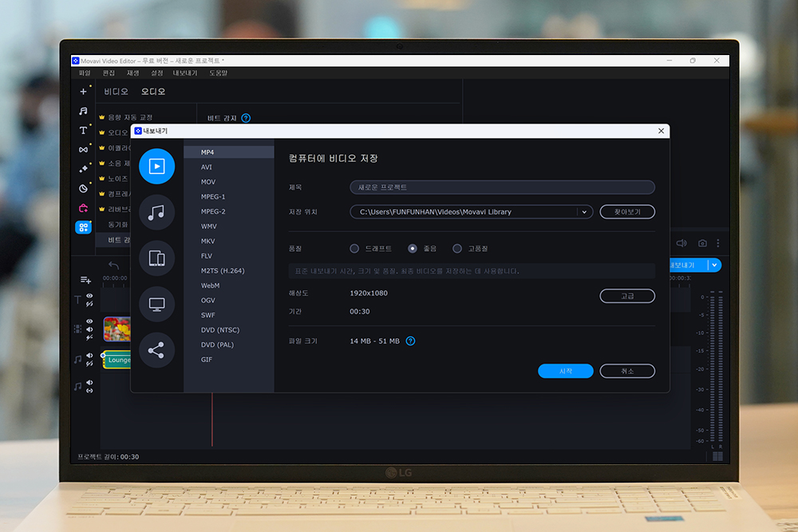798x532 pixels.
Task: Select MOV in the format list
Action: (x=228, y=182)
